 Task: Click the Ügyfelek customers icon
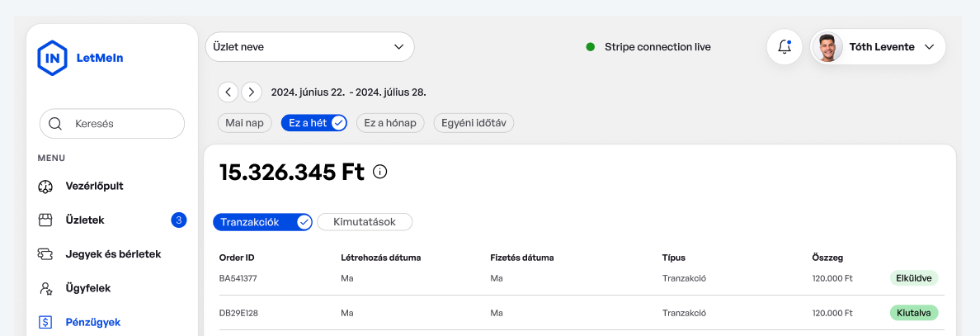coord(45,288)
